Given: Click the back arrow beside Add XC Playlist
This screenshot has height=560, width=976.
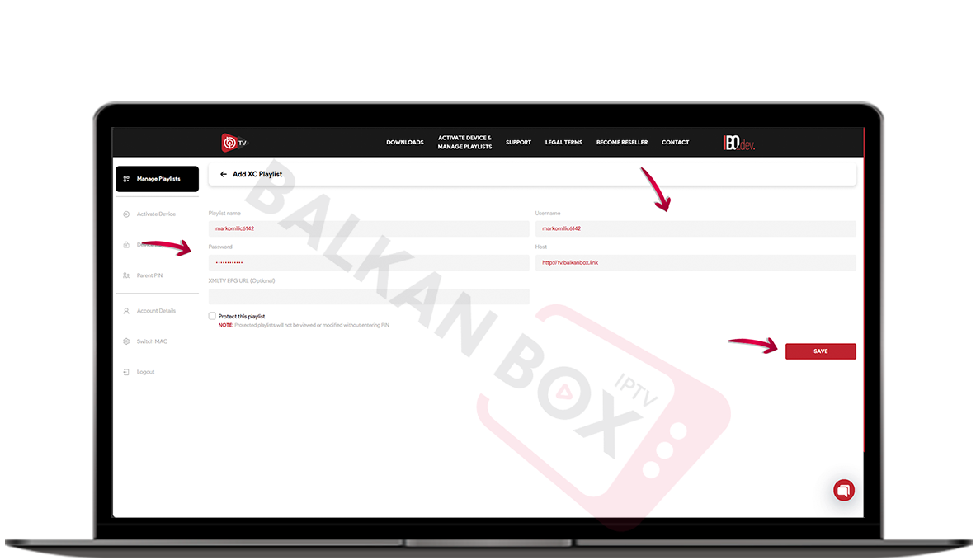Looking at the screenshot, I should pos(224,175).
